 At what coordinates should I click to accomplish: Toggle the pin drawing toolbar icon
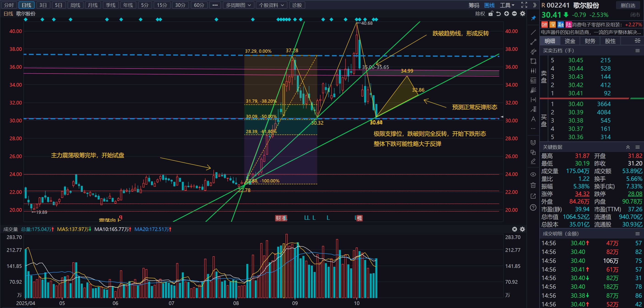tap(533, 18)
